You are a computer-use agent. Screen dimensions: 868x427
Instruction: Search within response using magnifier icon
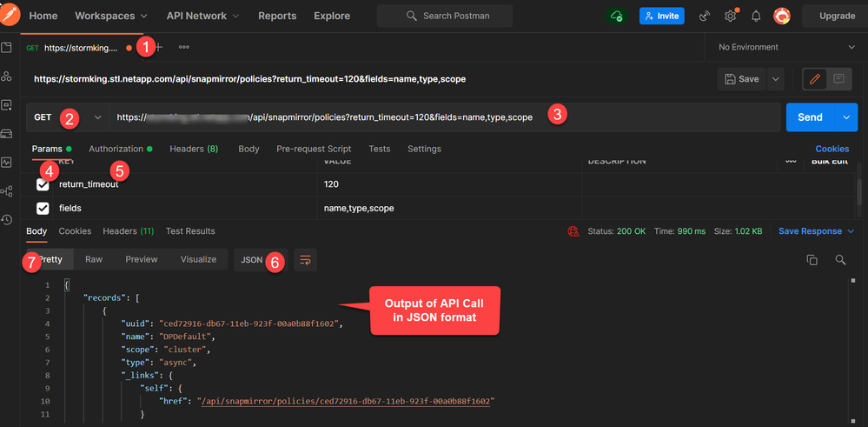(x=840, y=259)
